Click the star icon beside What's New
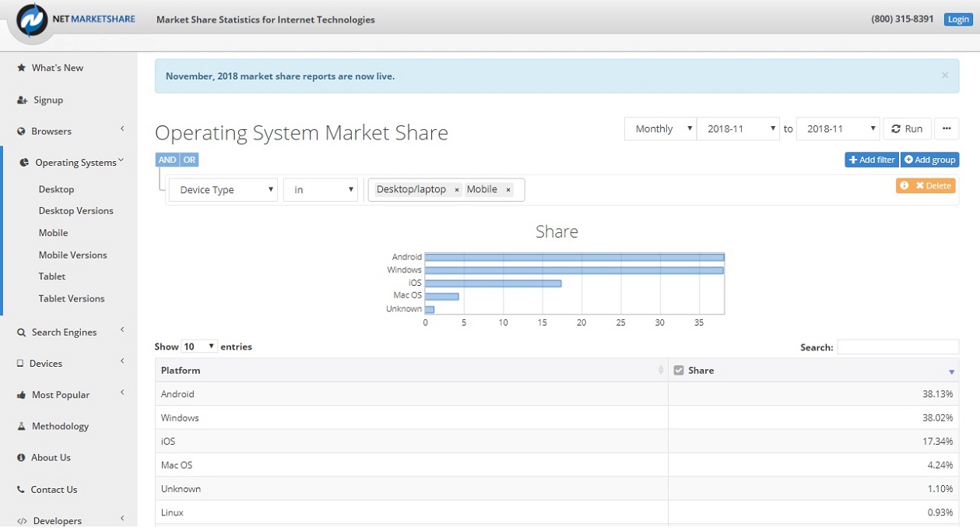Viewport: 980px width, 528px height. coord(22,68)
